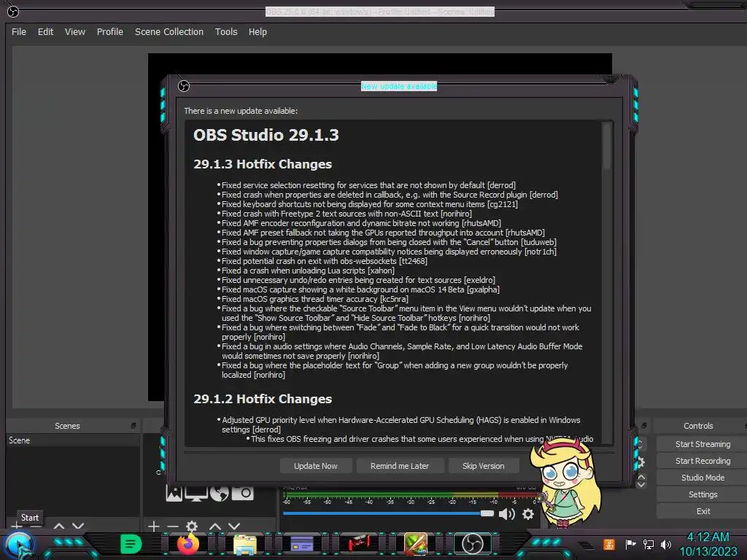
Task: Add Video Capture source via camera icon
Action: (242, 494)
